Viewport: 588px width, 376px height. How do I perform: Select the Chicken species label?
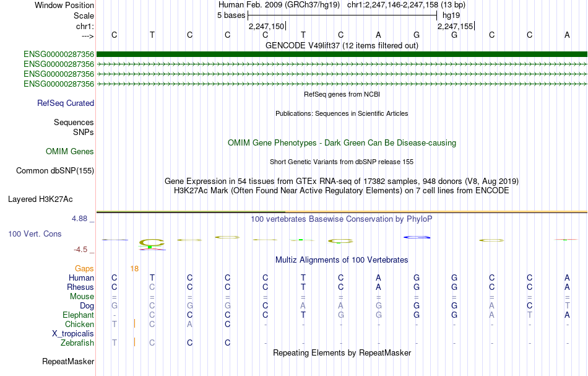coord(79,324)
